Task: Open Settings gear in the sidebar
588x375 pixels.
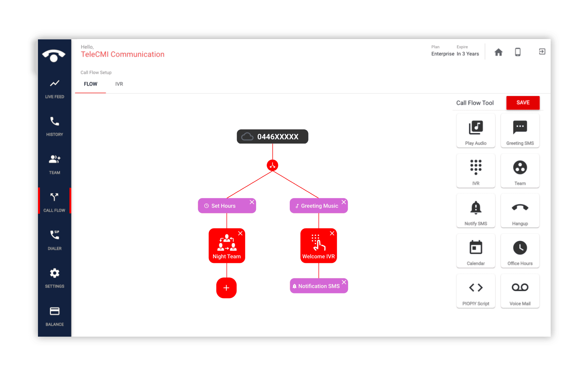Action: point(54,278)
